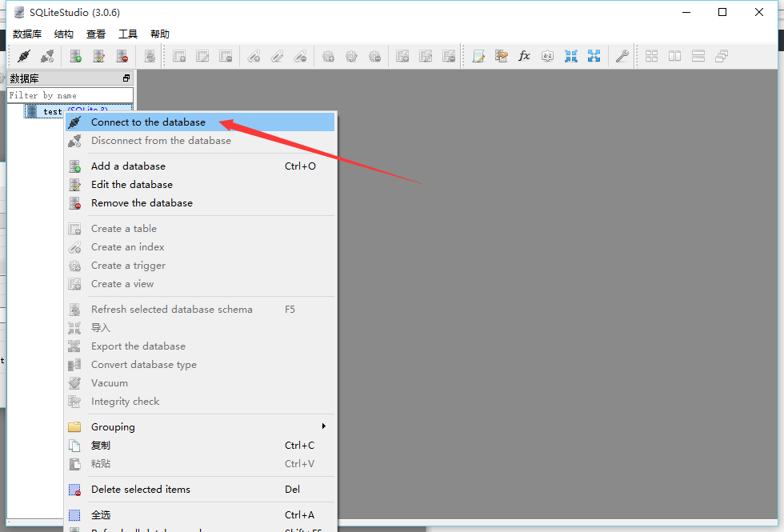Open the 工具 menu
Screen dimensions: 784x532
[127, 34]
